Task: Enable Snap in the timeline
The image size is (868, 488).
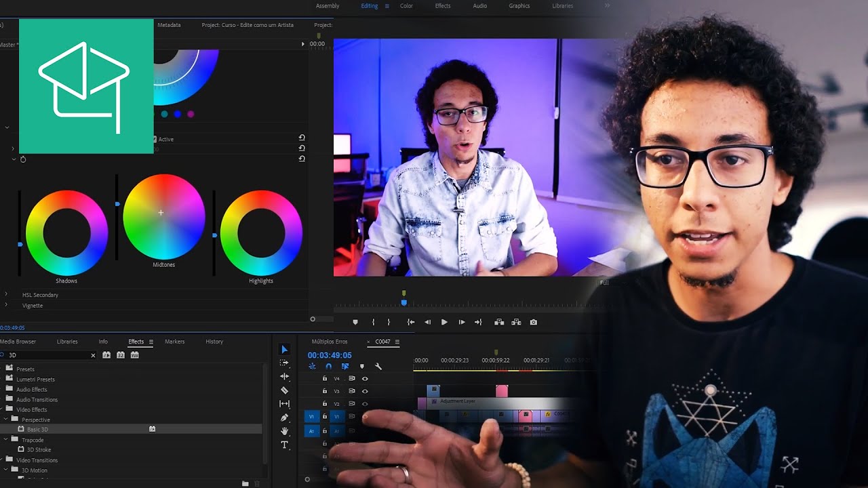Action: [x=328, y=366]
